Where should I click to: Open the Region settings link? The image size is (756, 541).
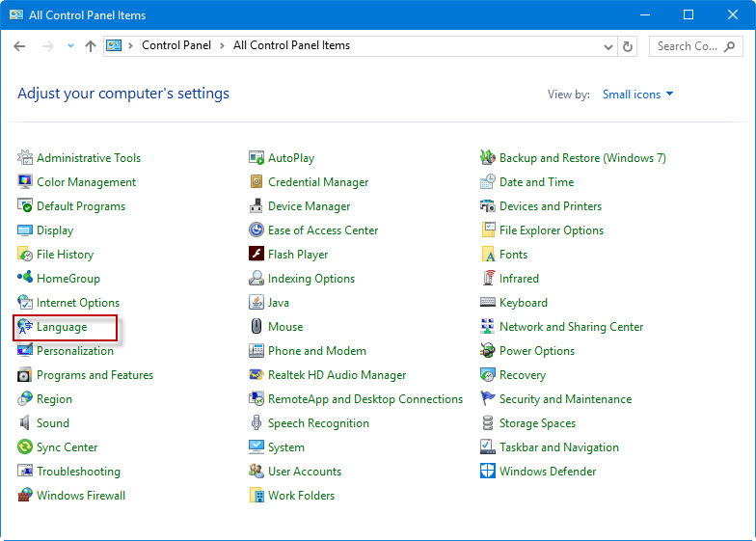(54, 399)
